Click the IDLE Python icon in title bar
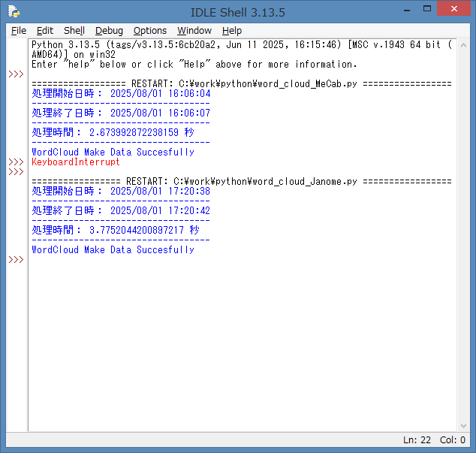 pyautogui.click(x=14, y=11)
